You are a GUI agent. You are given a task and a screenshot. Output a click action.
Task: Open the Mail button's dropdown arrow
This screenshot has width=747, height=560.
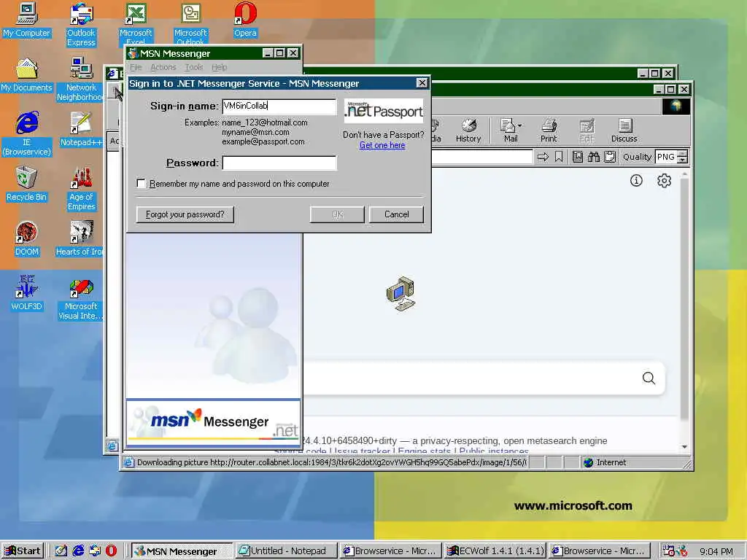point(519,125)
